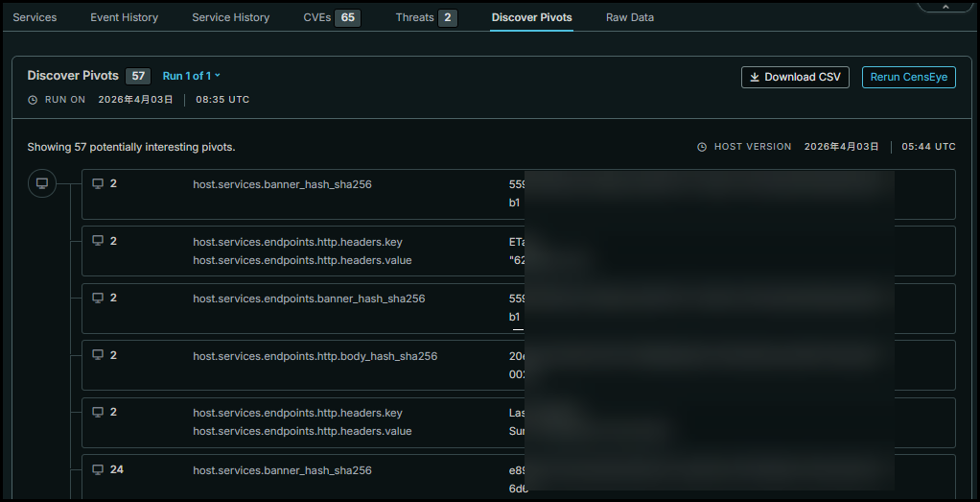Image resolution: width=980 pixels, height=502 pixels.
Task: Collapse the panel using the top-right chevron
Action: [945, 6]
